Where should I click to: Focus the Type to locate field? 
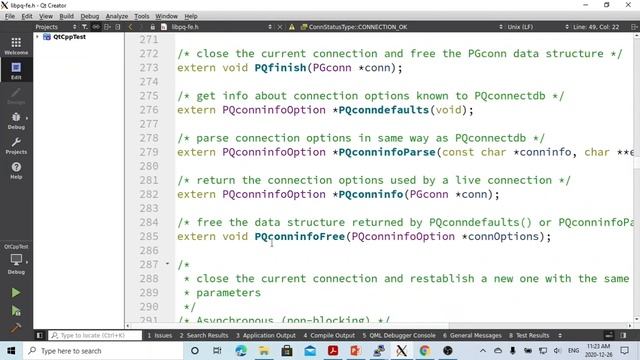point(95,336)
